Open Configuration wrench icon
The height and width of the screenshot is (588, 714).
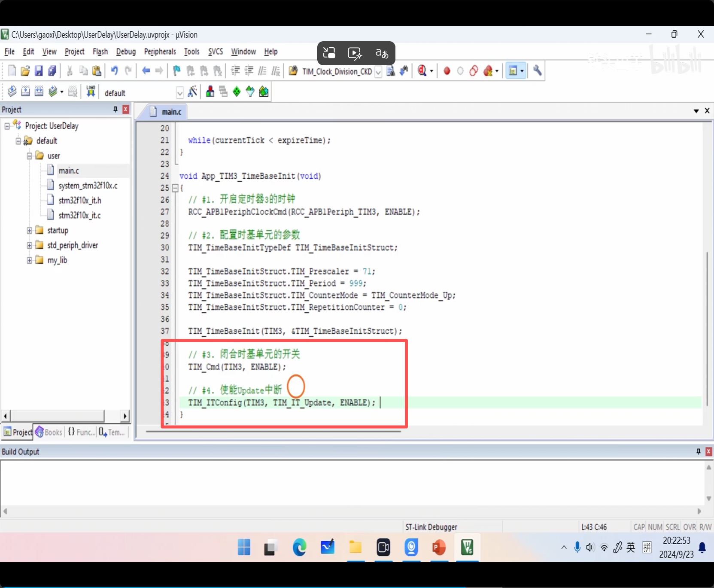tap(538, 71)
